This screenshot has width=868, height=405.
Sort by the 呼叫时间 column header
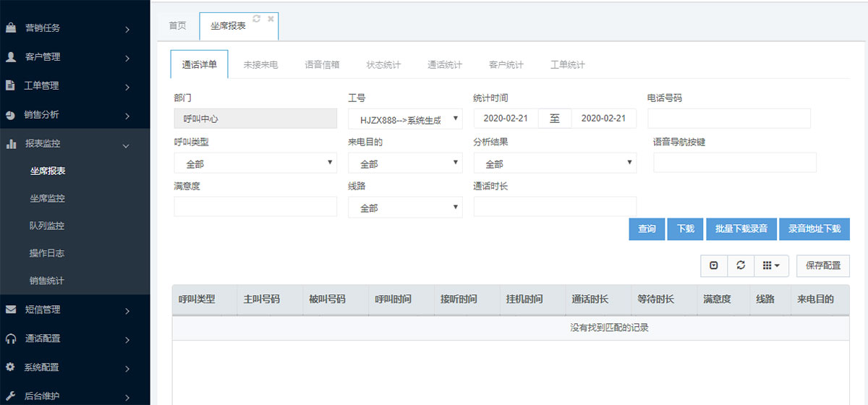(x=401, y=299)
